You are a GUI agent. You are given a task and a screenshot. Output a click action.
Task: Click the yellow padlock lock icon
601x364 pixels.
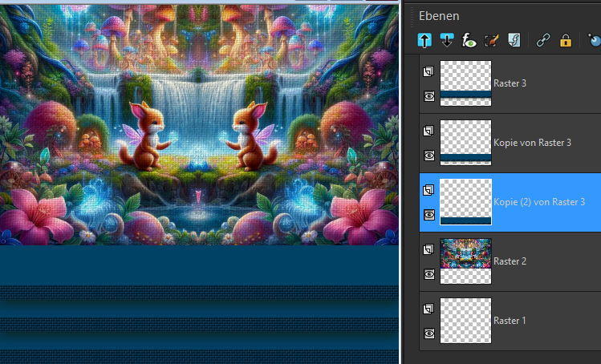[566, 40]
